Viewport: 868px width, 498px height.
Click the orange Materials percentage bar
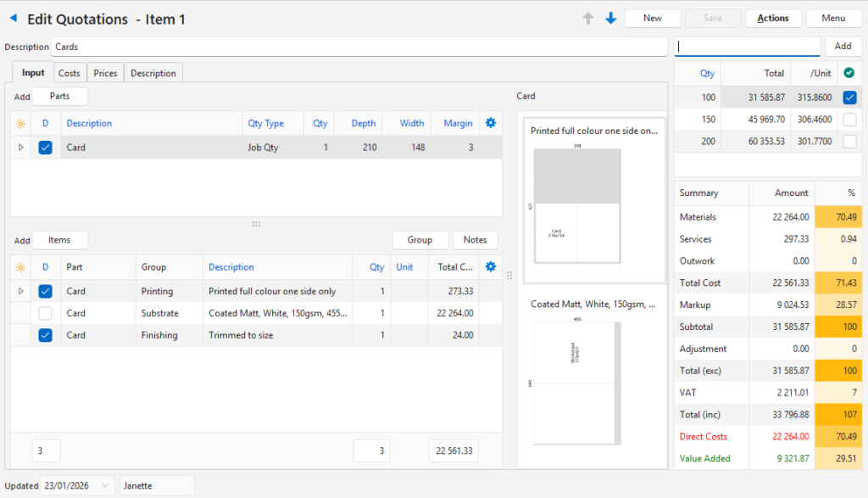click(838, 216)
